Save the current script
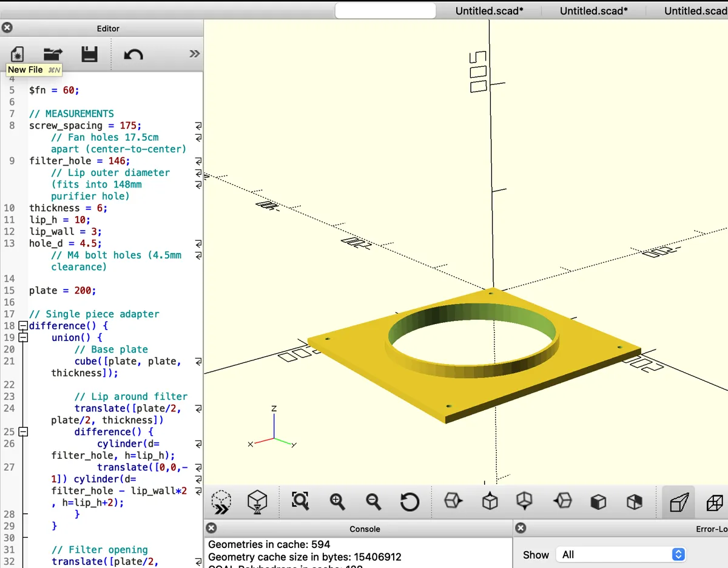 90,53
